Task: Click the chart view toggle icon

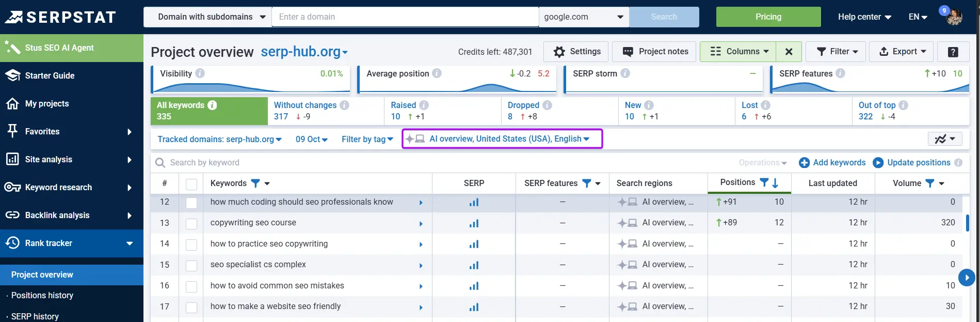Action: tap(945, 139)
